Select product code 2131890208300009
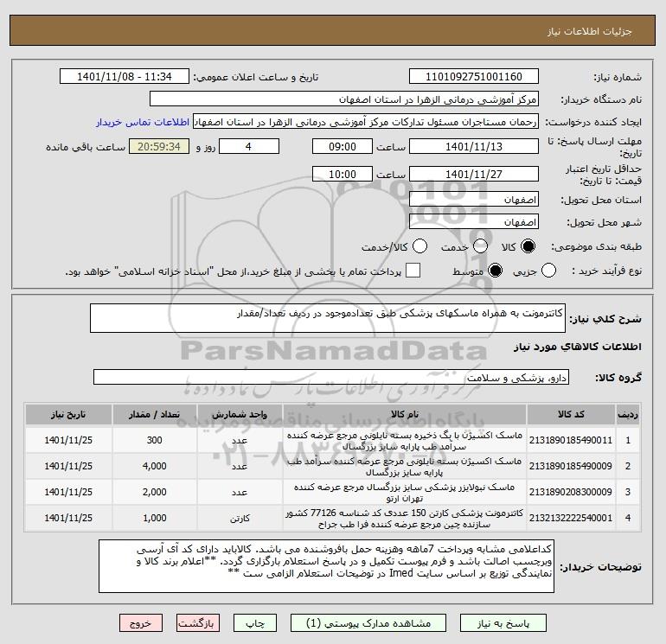666x644 pixels. [x=571, y=493]
